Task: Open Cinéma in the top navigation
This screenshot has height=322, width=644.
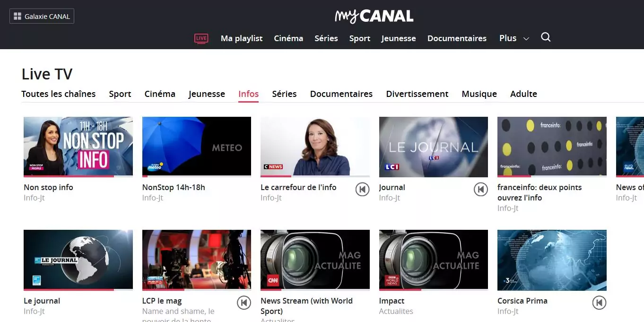Action: click(x=288, y=39)
